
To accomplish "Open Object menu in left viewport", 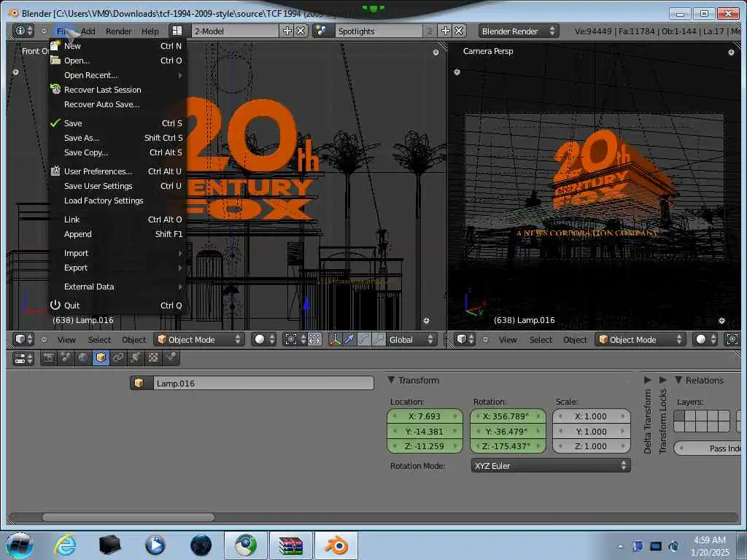I will [x=134, y=340].
